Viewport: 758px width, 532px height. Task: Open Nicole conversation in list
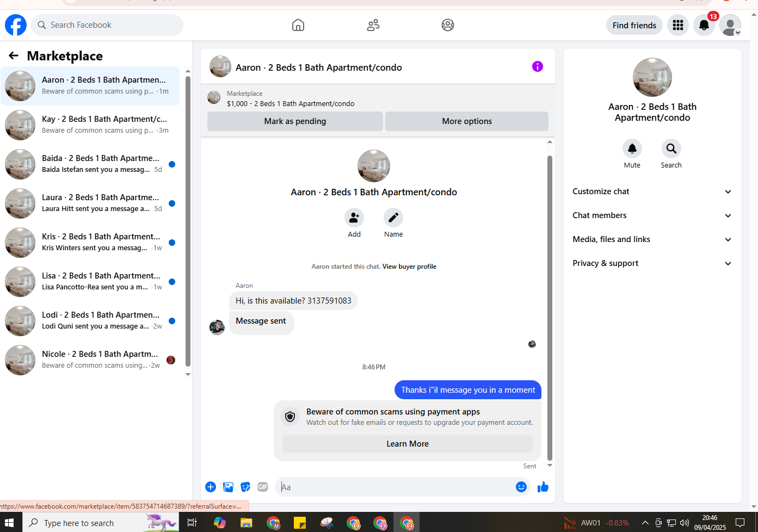[90, 360]
